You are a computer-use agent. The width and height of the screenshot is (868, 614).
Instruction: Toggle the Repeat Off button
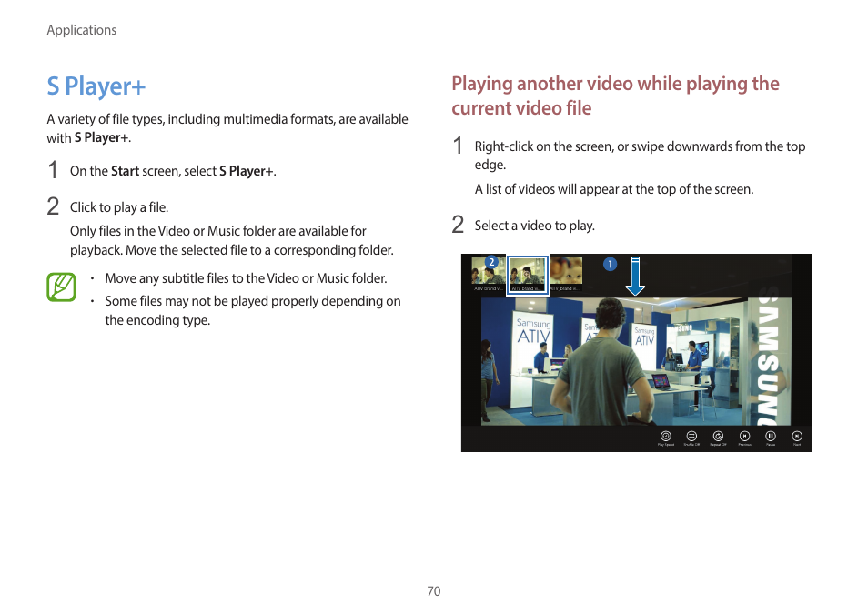click(x=718, y=437)
